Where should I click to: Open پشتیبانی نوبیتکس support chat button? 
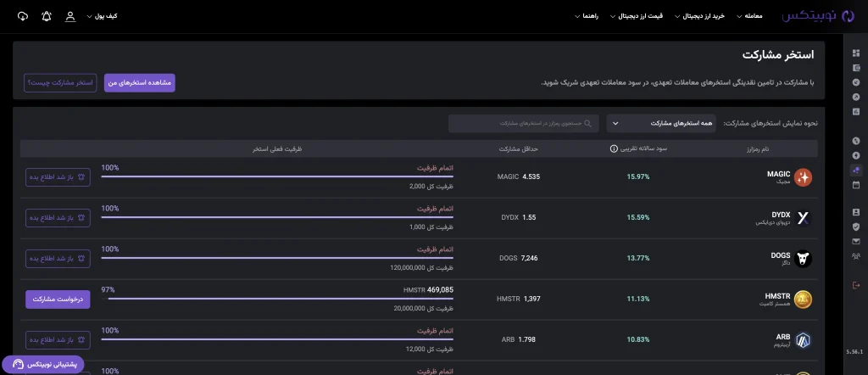pos(43,364)
